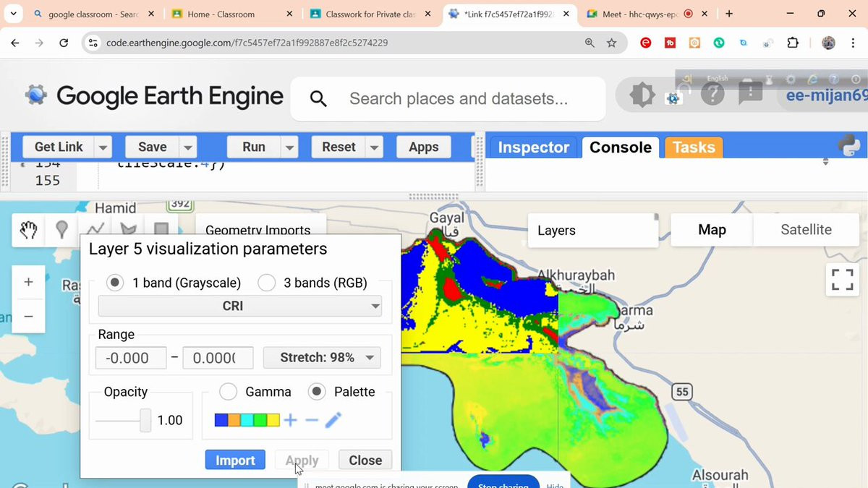
Task: Open the CRI band dropdown
Action: pos(239,306)
